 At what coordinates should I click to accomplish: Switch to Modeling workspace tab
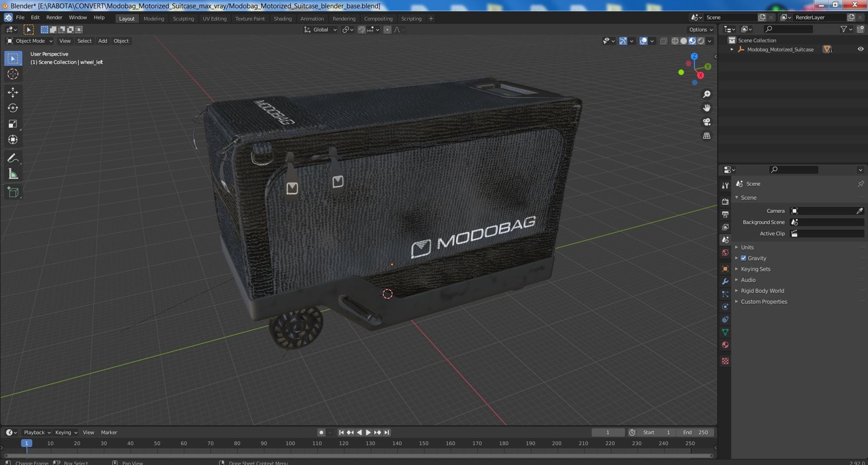154,19
